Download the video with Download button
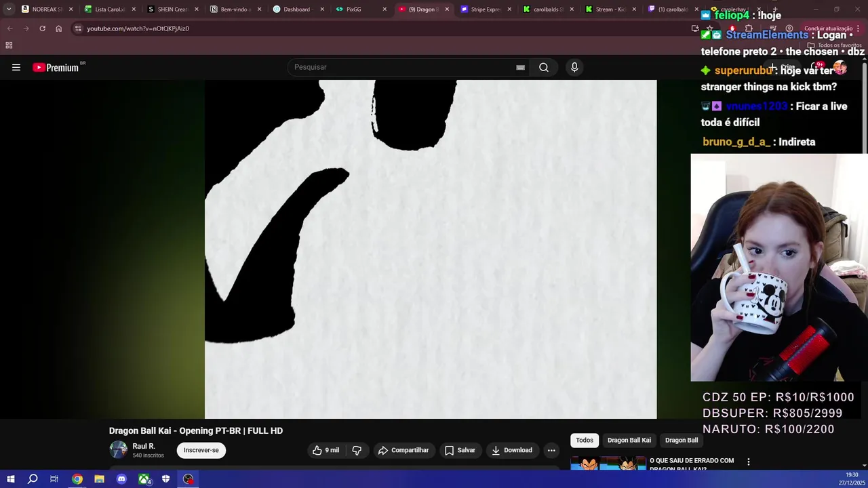This screenshot has height=488, width=868. [512, 450]
